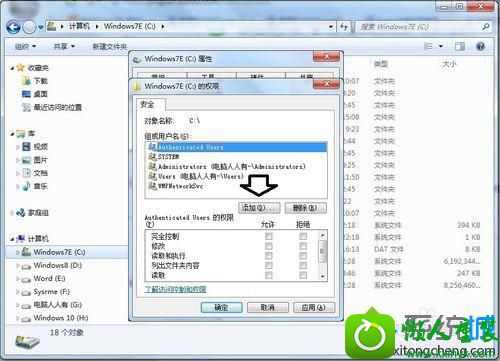Click the change view icon in the toolbar
500x361 pixels.
(428, 46)
